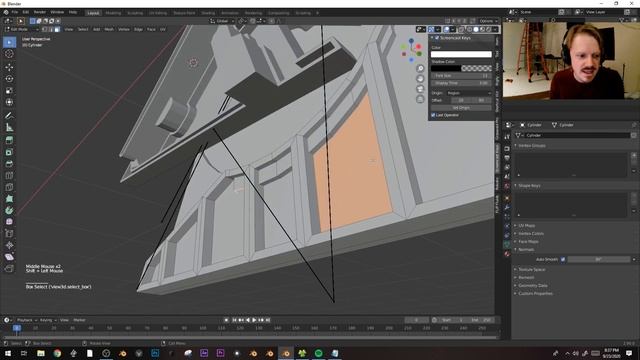This screenshot has height=360, width=640.
Task: Open the Face menu in viewport header
Action: (x=151, y=29)
